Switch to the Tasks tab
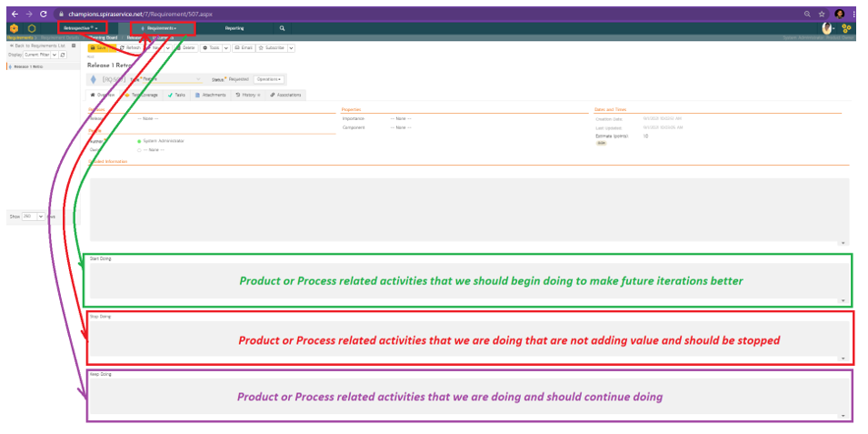The width and height of the screenshot is (868, 434). coord(176,95)
